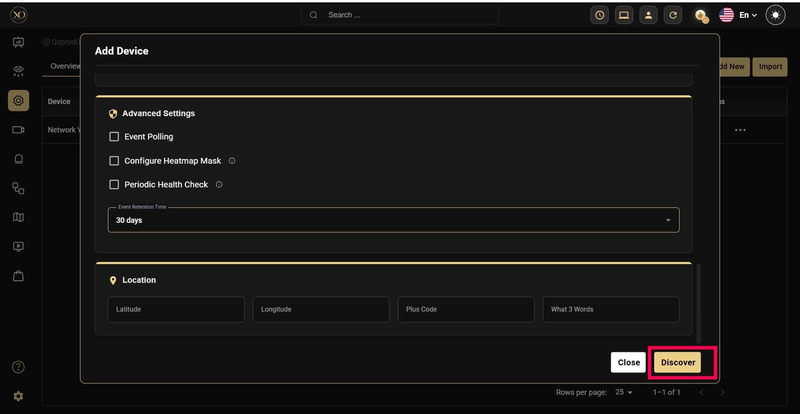Go to next page arrow in pagination
The width and height of the screenshot is (800, 414).
pos(722,392)
